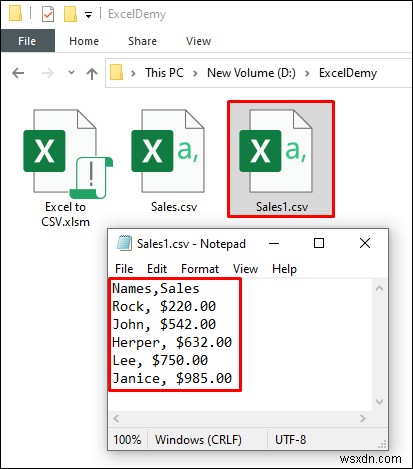The height and width of the screenshot is (469, 413).
Task: Click the Lee, $750.00 line
Action: pyautogui.click(x=160, y=360)
